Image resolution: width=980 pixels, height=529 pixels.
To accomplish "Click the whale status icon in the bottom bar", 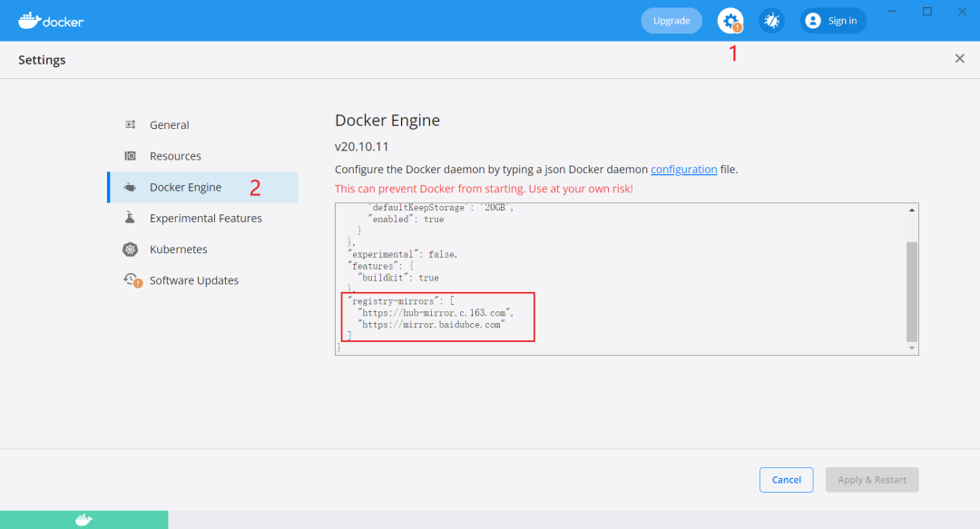I will click(83, 520).
